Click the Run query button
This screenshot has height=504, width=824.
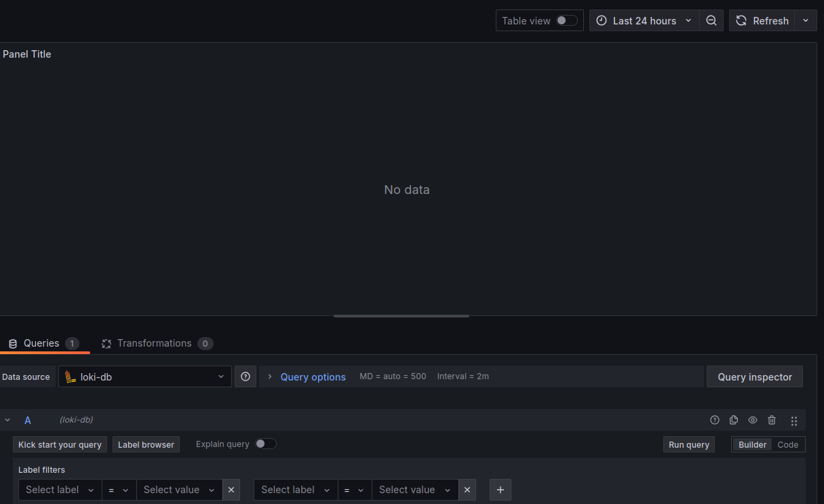(x=688, y=444)
